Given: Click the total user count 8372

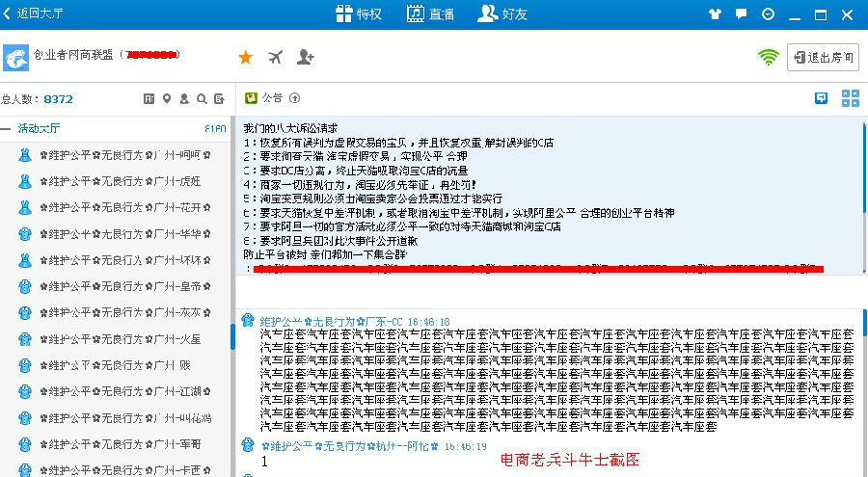Looking at the screenshot, I should pyautogui.click(x=58, y=99).
